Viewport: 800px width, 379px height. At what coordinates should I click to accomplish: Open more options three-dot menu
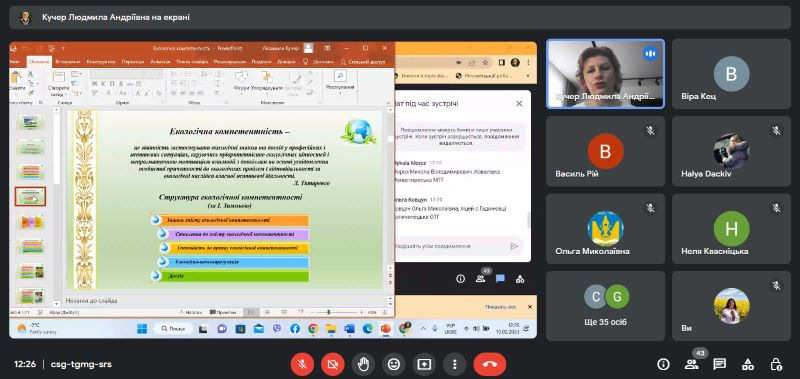point(454,364)
